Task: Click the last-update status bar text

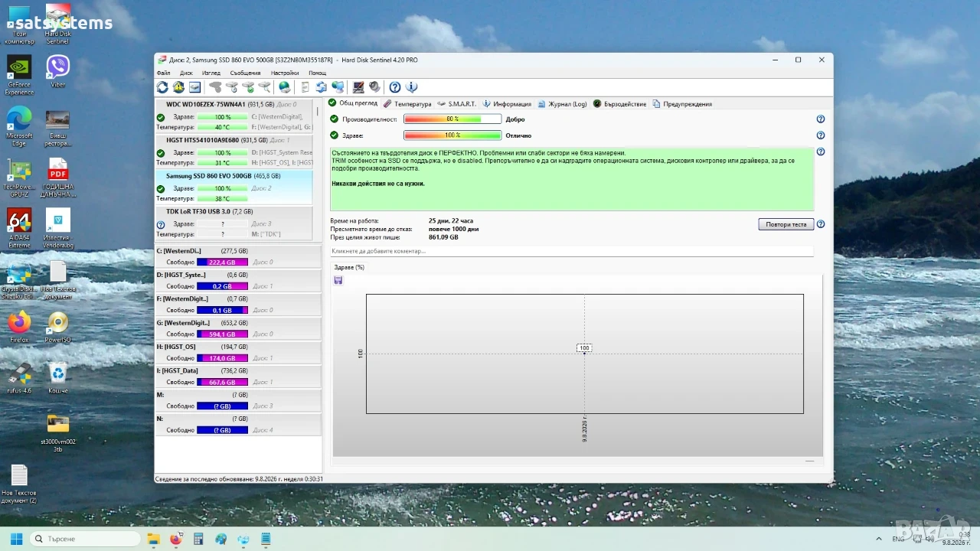Action: (x=239, y=479)
